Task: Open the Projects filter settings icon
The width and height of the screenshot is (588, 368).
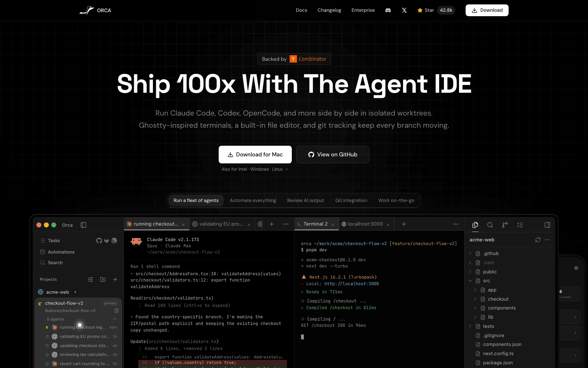Action: [x=90, y=280]
